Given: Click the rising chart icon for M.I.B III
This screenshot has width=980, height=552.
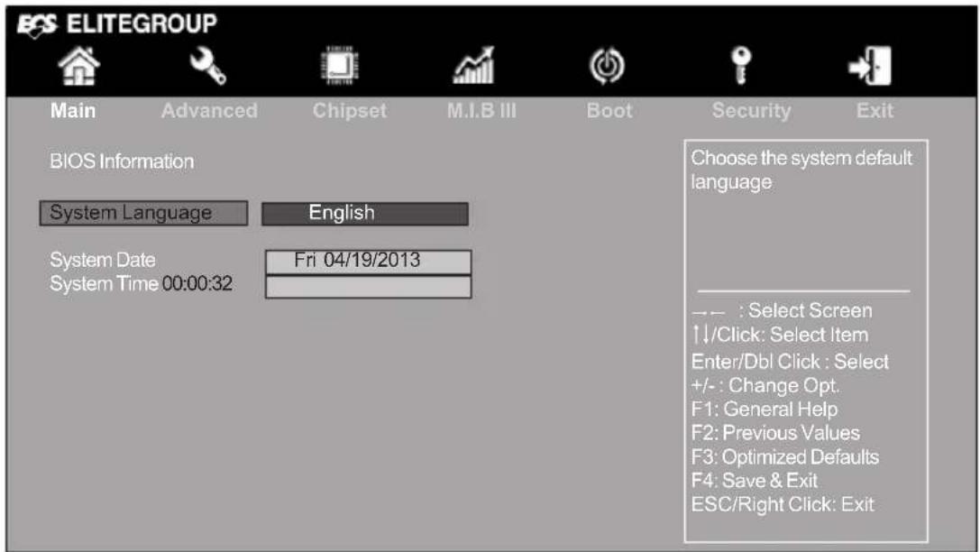Looking at the screenshot, I should (x=473, y=65).
